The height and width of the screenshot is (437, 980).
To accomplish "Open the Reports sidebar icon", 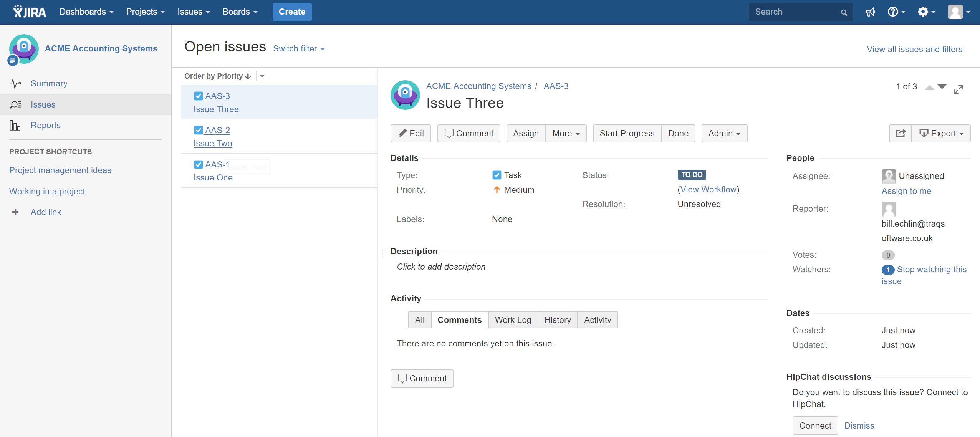I will (x=15, y=125).
